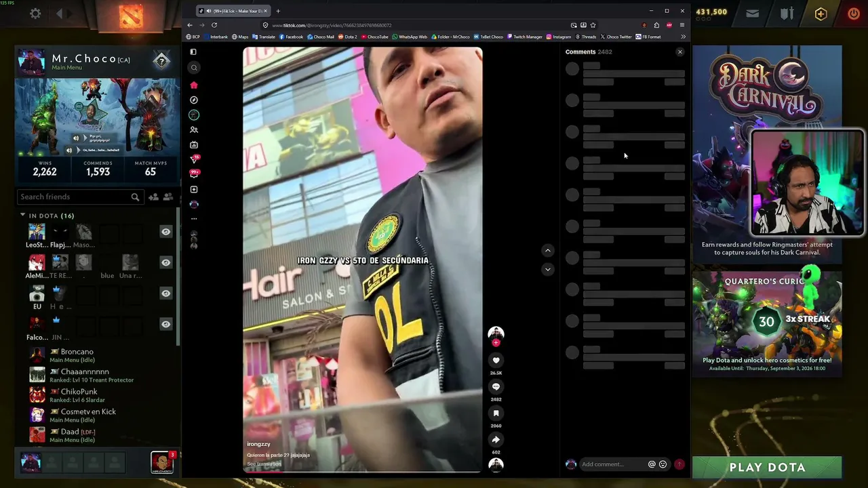This screenshot has width=868, height=488.
Task: Open TikTok More three-dots menu
Action: [194, 218]
